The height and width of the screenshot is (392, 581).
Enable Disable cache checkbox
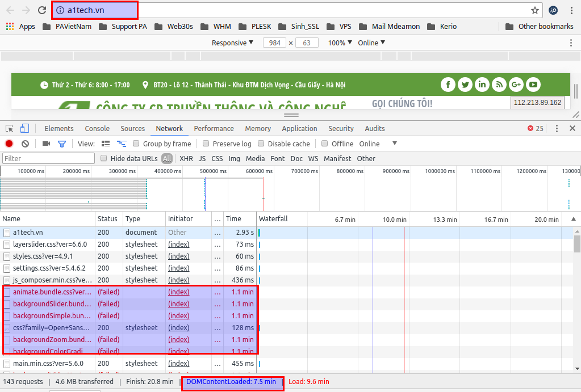(261, 144)
